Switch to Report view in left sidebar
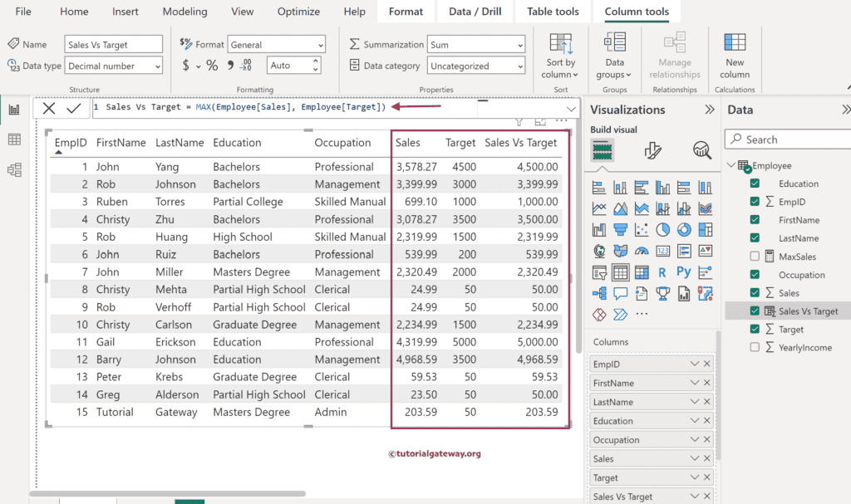The image size is (851, 504). (x=14, y=110)
